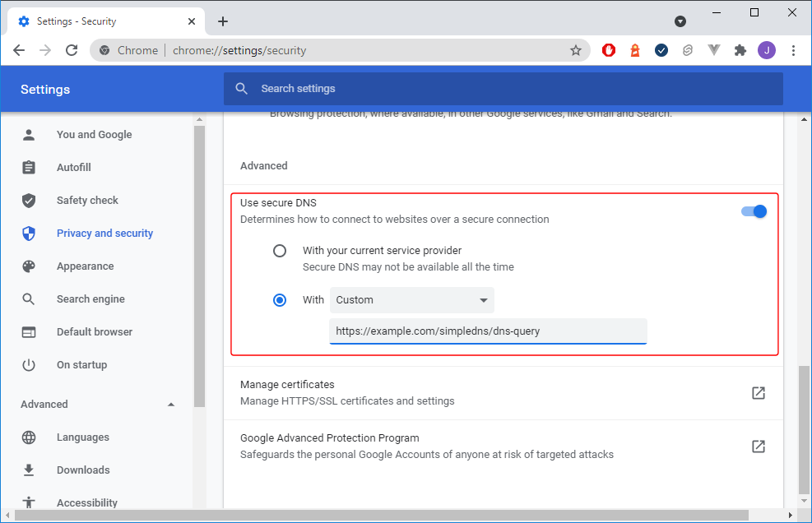Viewport: 812px width, 523px height.
Task: Open Google Advanced Protection Program external link icon
Action: click(759, 447)
